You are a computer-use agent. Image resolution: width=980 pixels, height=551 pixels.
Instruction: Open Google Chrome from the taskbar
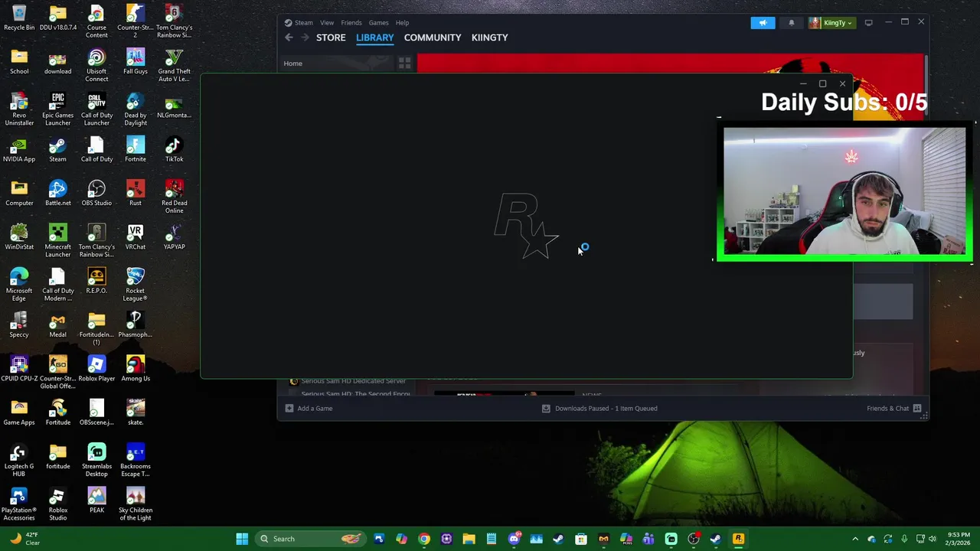(424, 539)
